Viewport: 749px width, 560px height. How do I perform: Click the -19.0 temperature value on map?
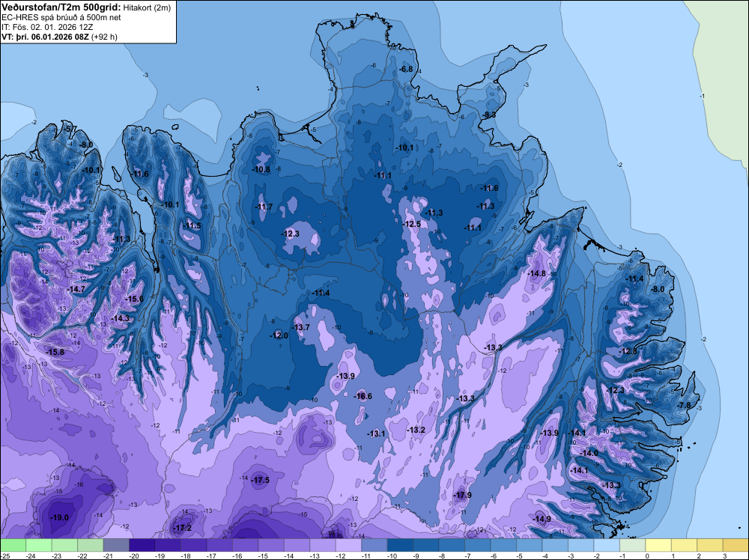(x=60, y=517)
